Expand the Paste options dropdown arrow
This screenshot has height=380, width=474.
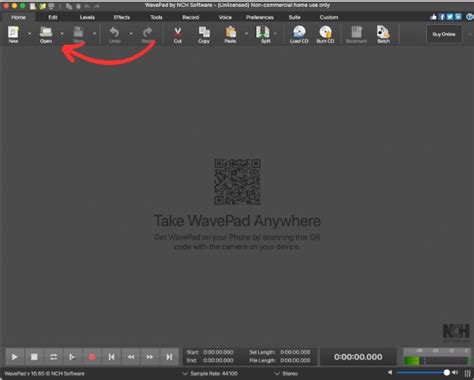246,34
